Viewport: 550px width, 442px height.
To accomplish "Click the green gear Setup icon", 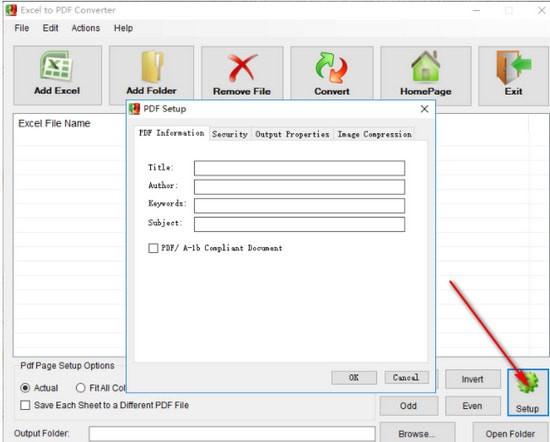I will tap(527, 382).
